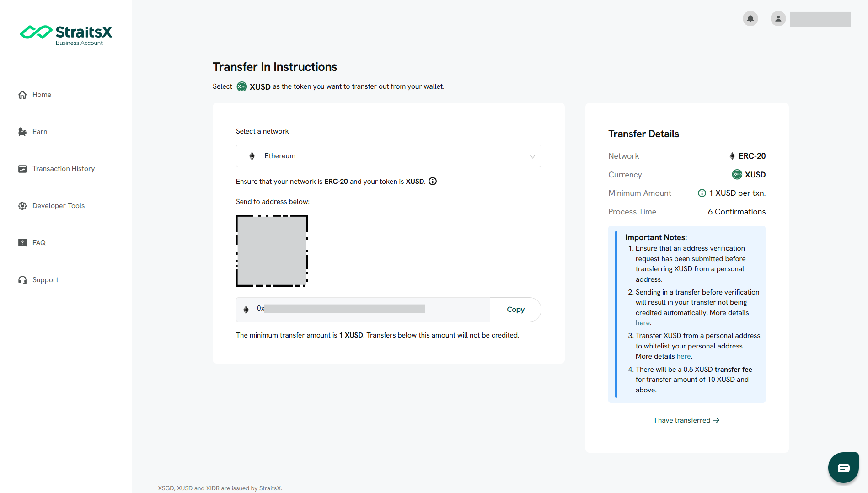This screenshot has height=493, width=868.
Task: Click the Transaction History icon
Action: pos(22,169)
